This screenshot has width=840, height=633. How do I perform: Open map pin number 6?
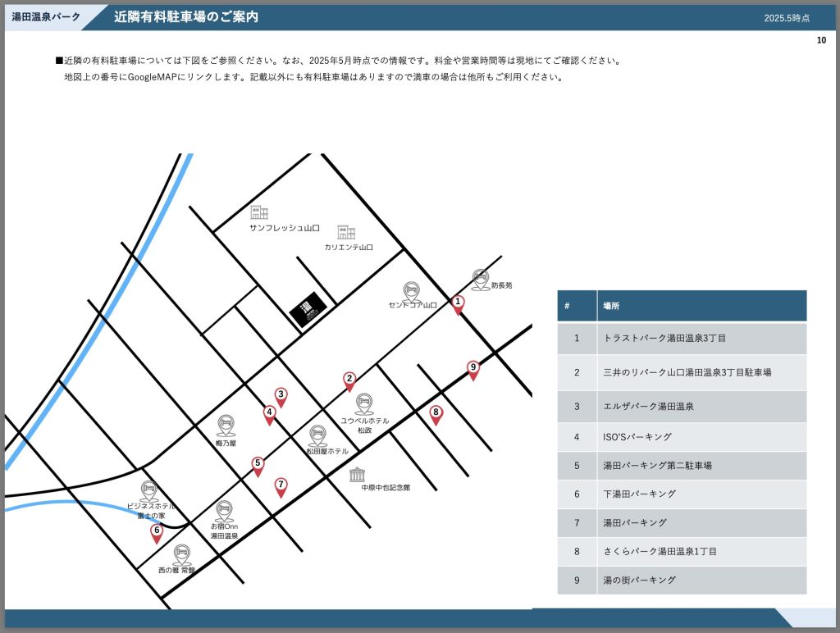tap(157, 533)
